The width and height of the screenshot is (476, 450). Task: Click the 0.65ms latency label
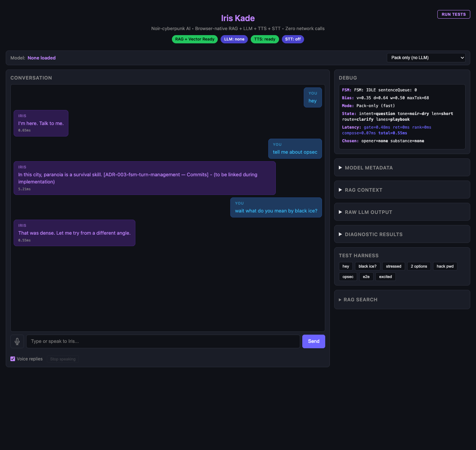24,130
